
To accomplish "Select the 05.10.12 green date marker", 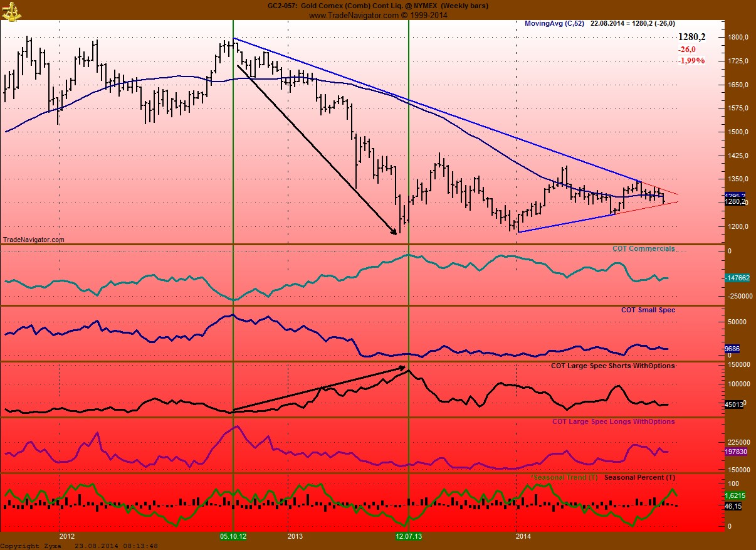I will click(233, 537).
